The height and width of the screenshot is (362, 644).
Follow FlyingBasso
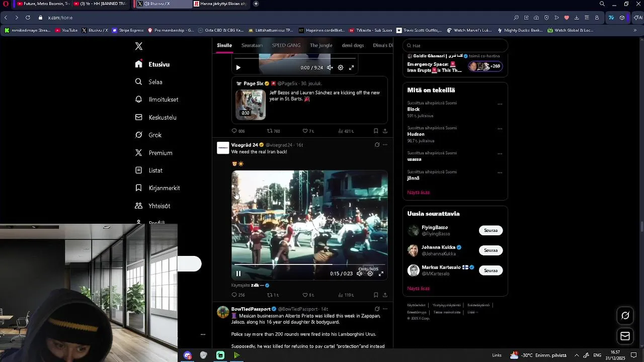click(491, 230)
